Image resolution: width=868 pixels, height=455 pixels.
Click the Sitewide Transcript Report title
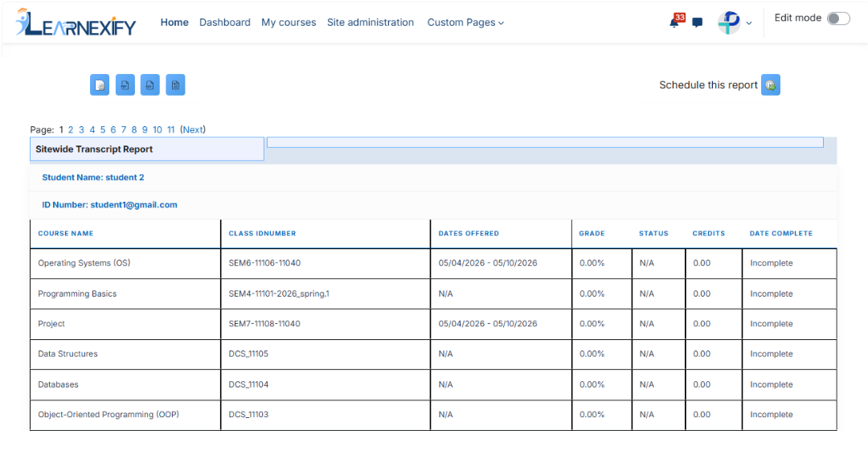tap(94, 150)
